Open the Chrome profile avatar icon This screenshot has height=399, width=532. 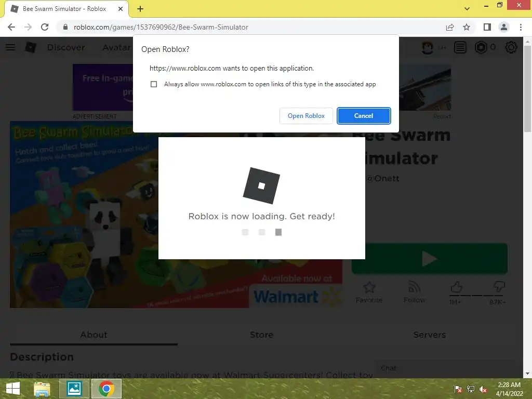click(504, 27)
